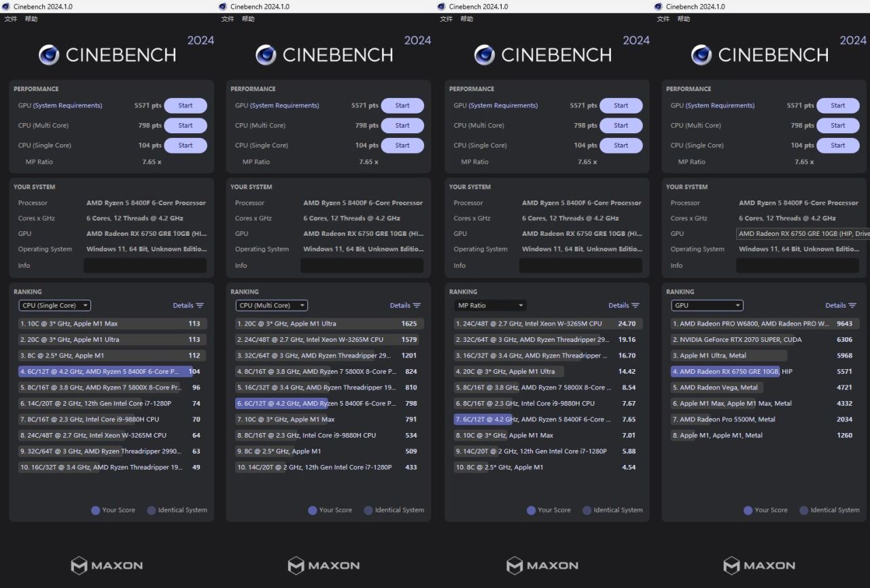Focus the Info field in MP Ratio window
Viewport: 870px width, 588px height.
tap(580, 266)
